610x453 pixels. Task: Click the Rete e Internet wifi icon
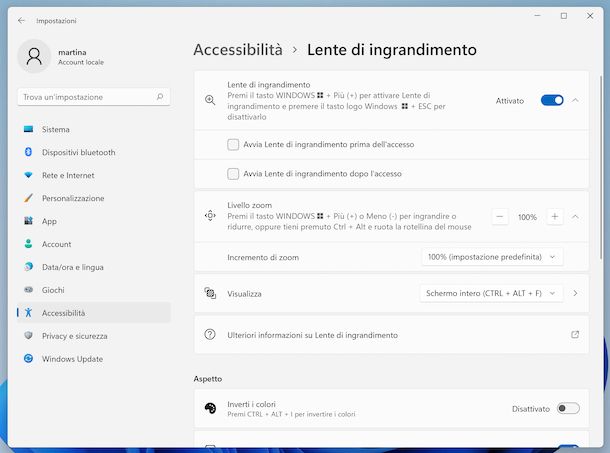click(28, 175)
